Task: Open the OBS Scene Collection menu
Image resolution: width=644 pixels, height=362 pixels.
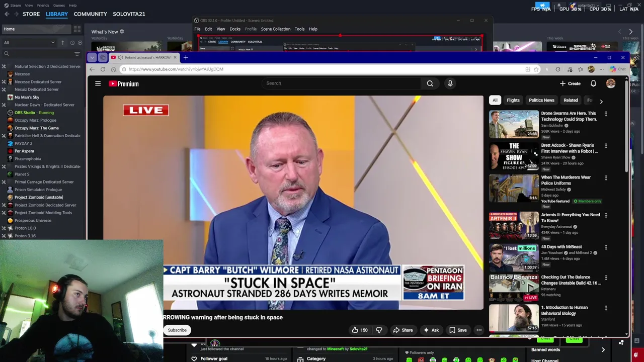Action: tap(276, 29)
